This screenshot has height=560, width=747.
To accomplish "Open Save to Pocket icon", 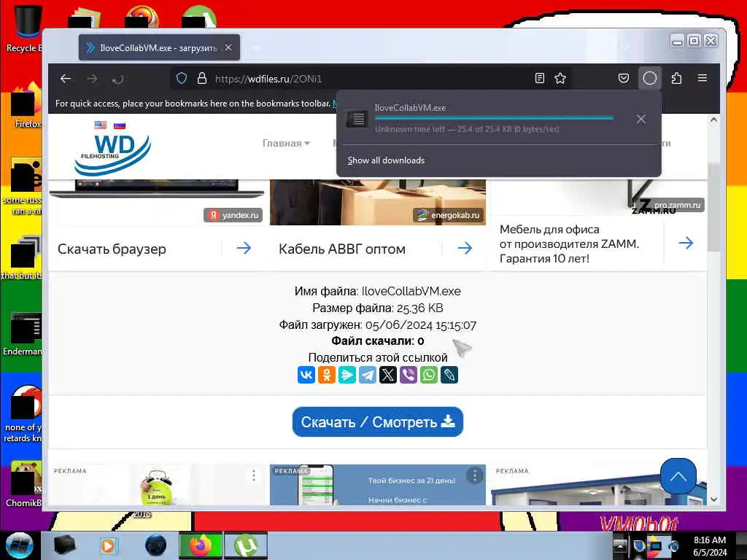I will click(x=624, y=78).
